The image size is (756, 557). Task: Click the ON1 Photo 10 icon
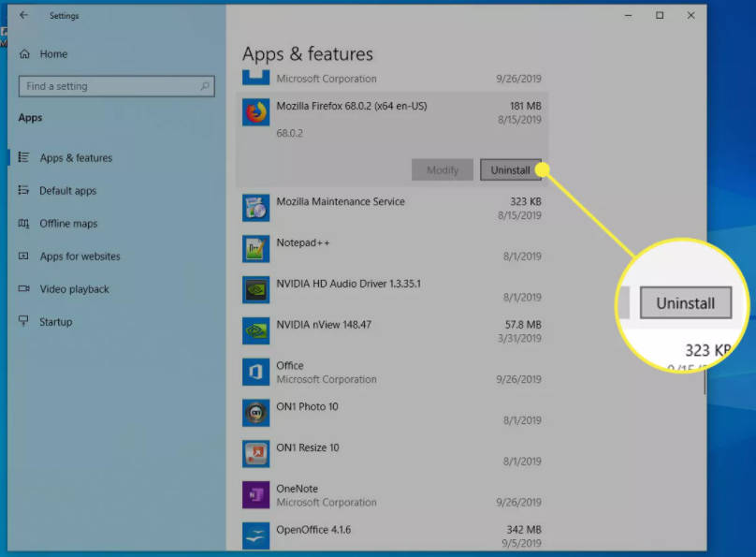pyautogui.click(x=255, y=413)
